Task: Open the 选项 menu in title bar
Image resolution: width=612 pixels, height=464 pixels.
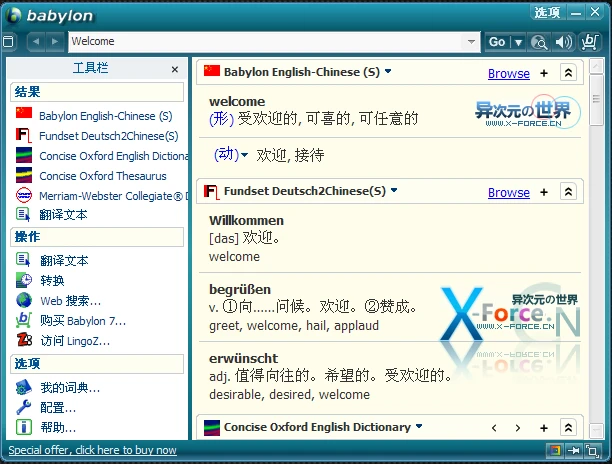Action: pyautogui.click(x=547, y=12)
